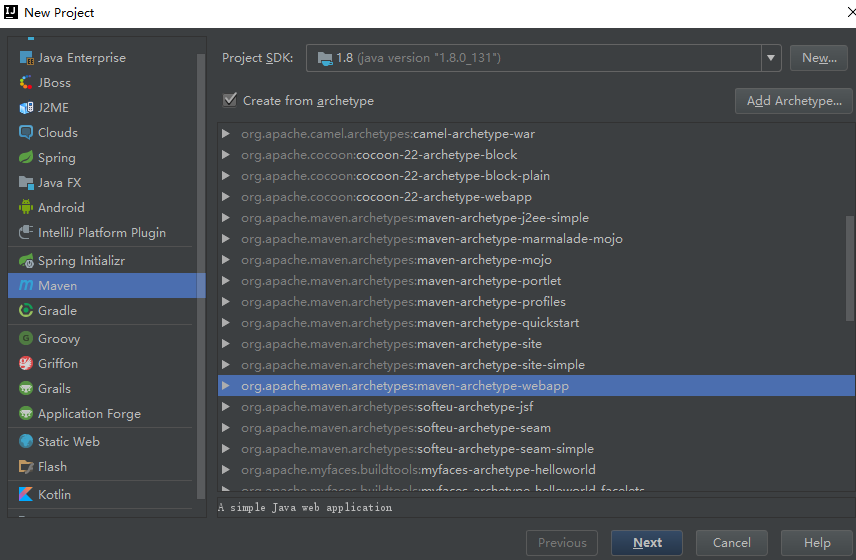The image size is (856, 560).
Task: Expand softeu-archetype-jsf node
Action: click(225, 407)
